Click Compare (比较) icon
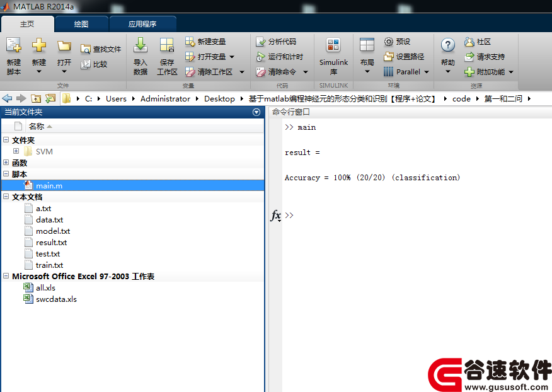The image size is (552, 392). [86, 64]
